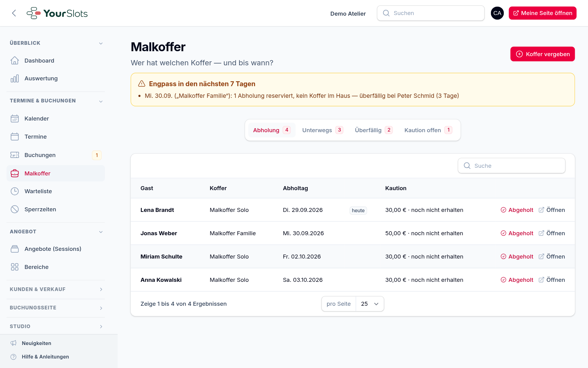This screenshot has width=588, height=368.
Task: Click Lena Brandt guest name
Action: 157,210
